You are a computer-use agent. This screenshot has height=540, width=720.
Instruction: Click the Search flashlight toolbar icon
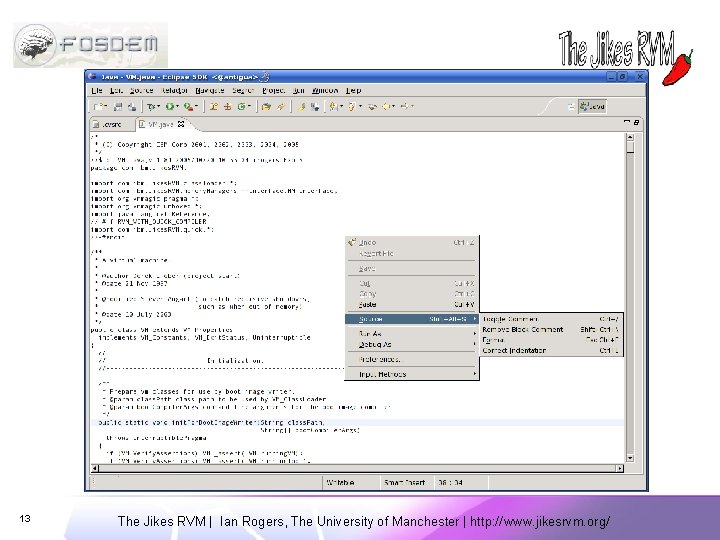281,107
